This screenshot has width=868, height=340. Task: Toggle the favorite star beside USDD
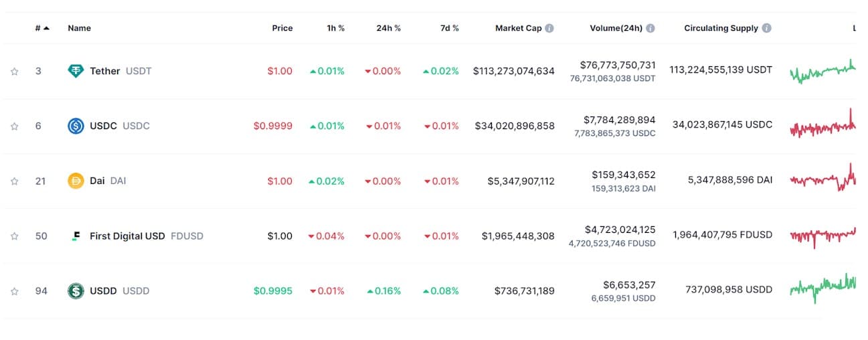pyautogui.click(x=15, y=291)
